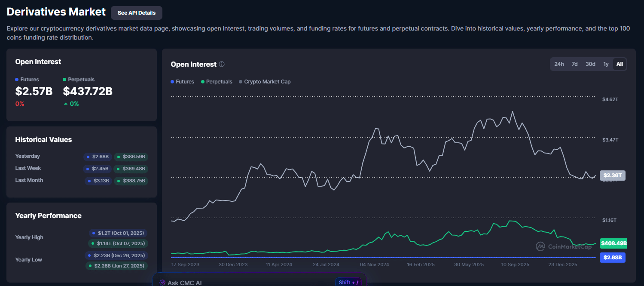Toggle the Futures series in chart legend
The image size is (644, 286).
click(183, 82)
